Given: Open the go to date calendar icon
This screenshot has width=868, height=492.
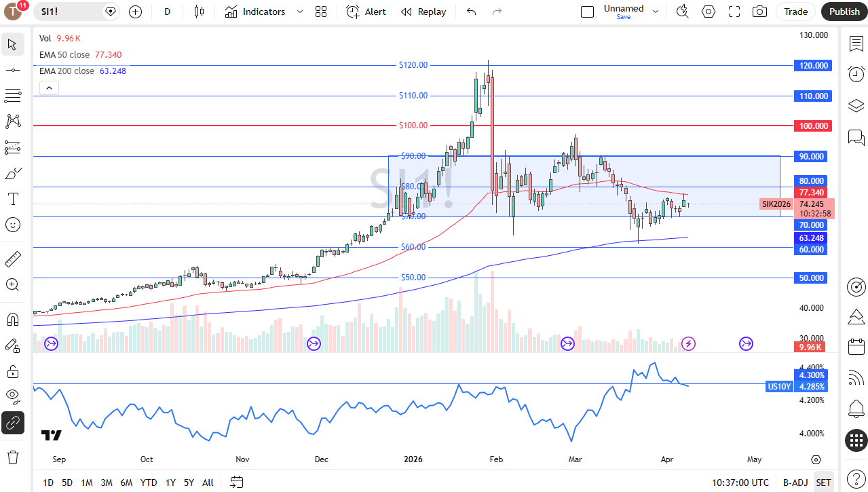Looking at the screenshot, I should (x=236, y=482).
